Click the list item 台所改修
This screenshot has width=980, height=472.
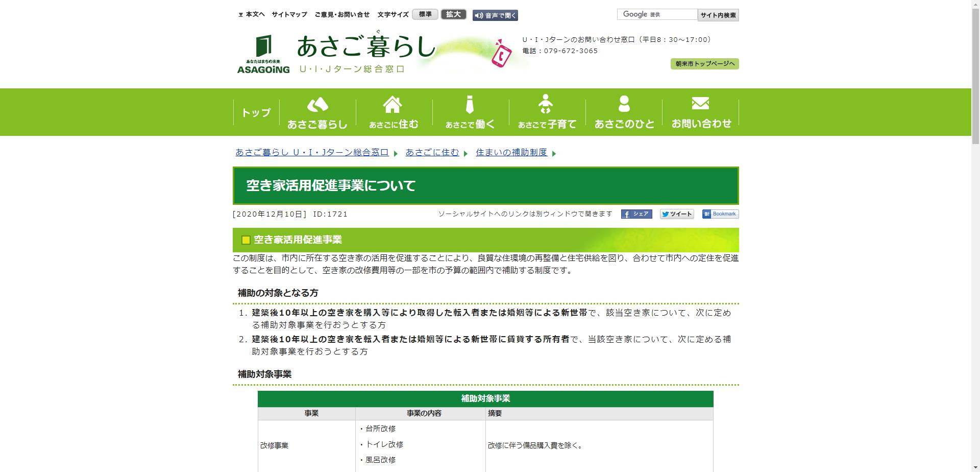(380, 429)
